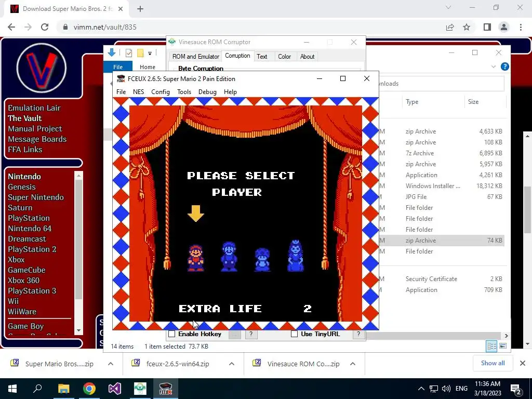Click the New Folder icon in Explorer toolbar
This screenshot has width=532, height=399.
point(140,53)
